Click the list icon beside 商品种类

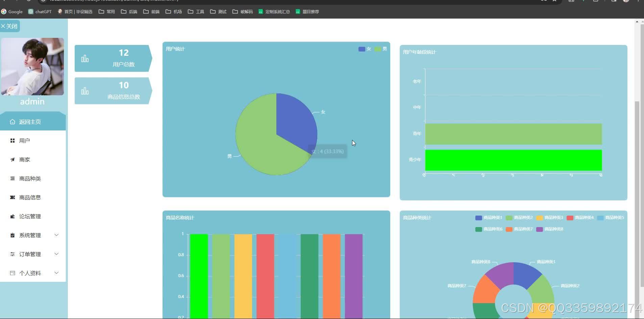(13, 178)
